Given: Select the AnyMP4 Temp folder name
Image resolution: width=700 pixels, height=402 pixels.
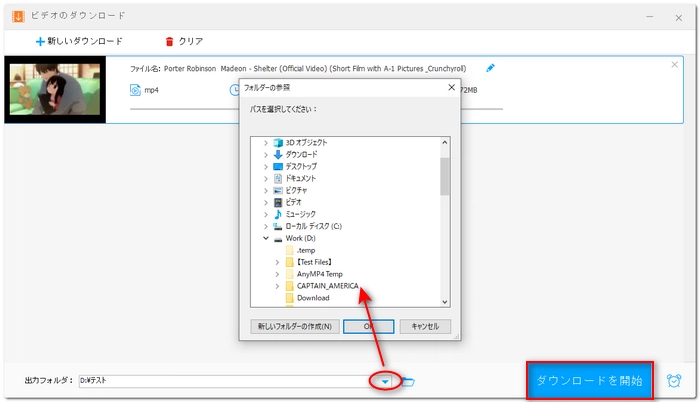Looking at the screenshot, I should tap(320, 274).
